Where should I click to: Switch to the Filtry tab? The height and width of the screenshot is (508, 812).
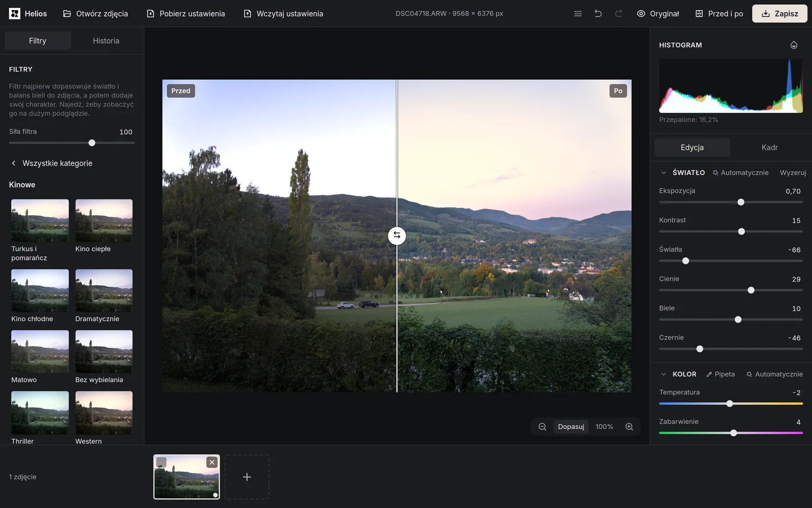(x=38, y=41)
